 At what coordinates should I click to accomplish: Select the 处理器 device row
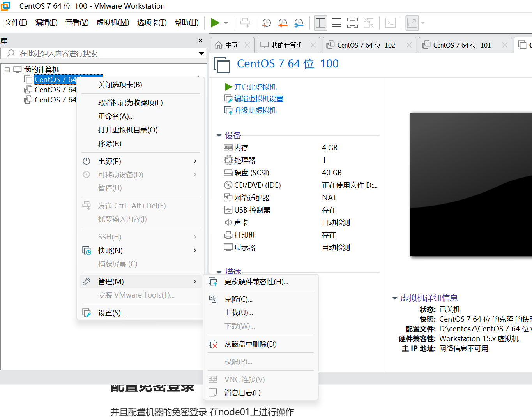[x=301, y=160]
